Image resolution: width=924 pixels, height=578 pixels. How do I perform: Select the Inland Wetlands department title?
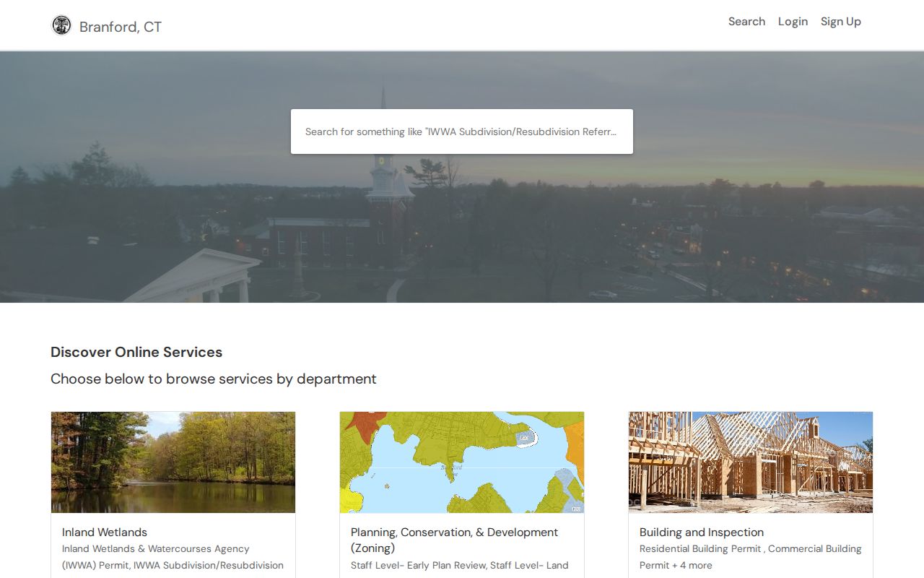pos(105,532)
